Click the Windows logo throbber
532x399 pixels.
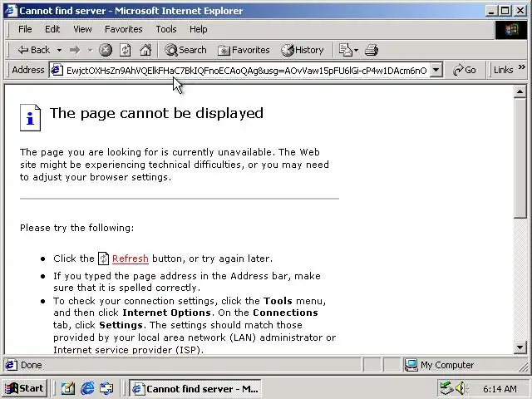coord(511,30)
